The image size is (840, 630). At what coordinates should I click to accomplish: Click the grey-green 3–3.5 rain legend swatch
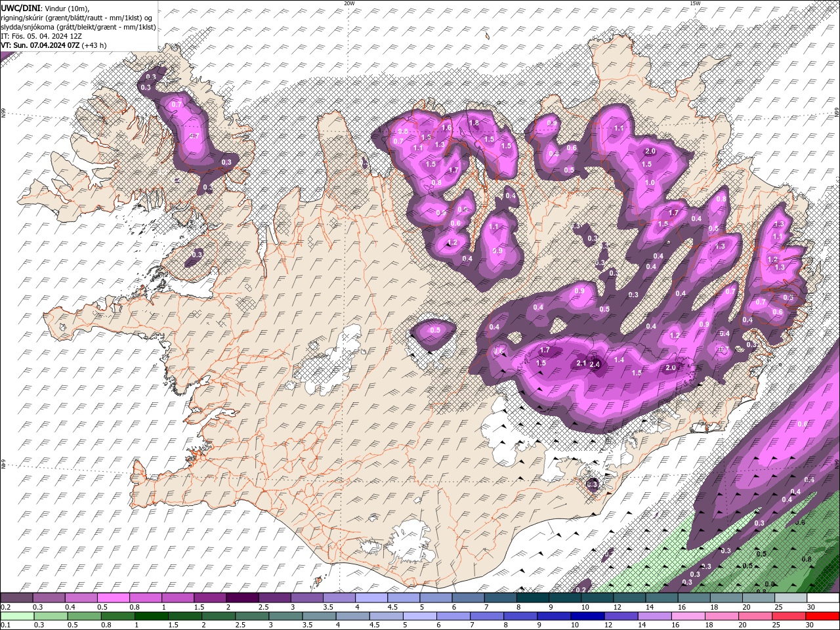pyautogui.click(x=285, y=616)
